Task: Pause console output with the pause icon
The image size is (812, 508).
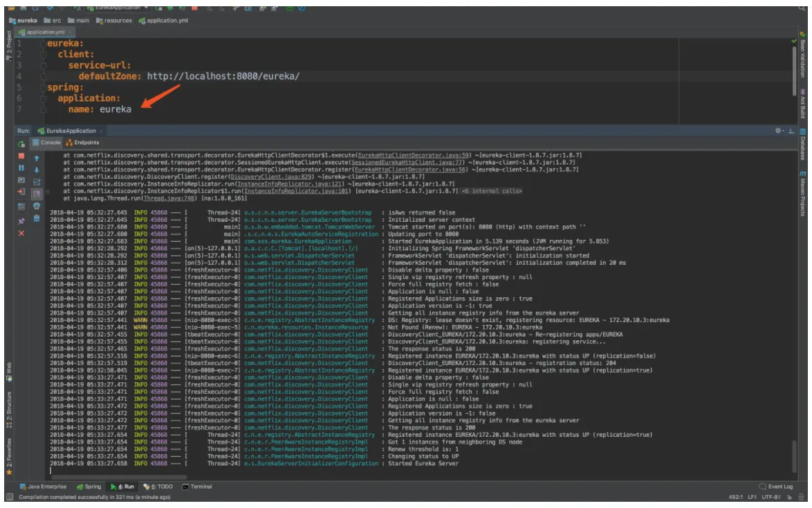Action: (x=21, y=168)
